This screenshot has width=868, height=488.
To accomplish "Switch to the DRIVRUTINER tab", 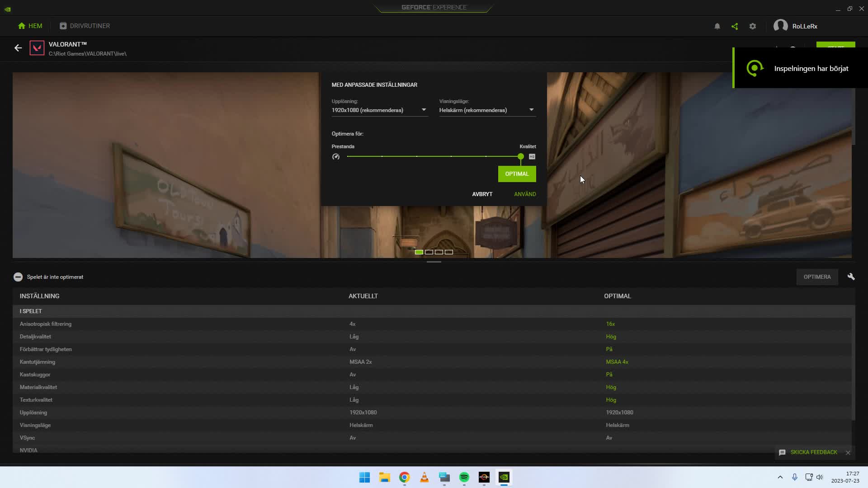I will (x=85, y=26).
